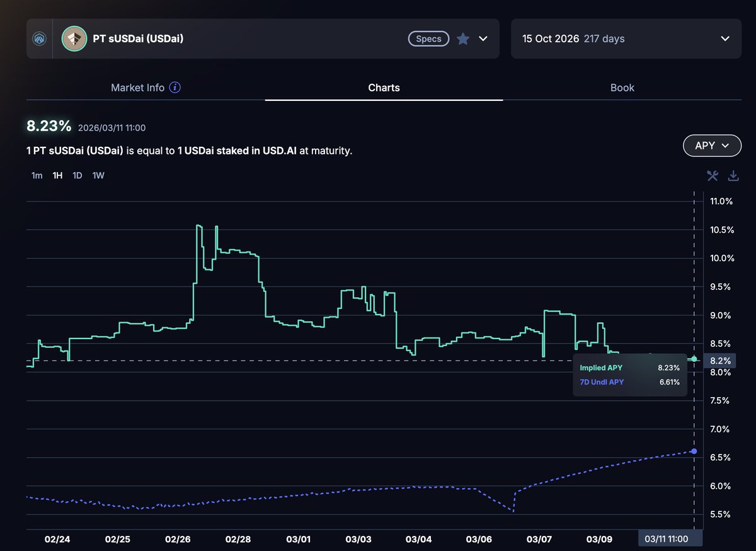Toggle the Implied APY series in tooltip
This screenshot has width=756, height=551.
601,368
